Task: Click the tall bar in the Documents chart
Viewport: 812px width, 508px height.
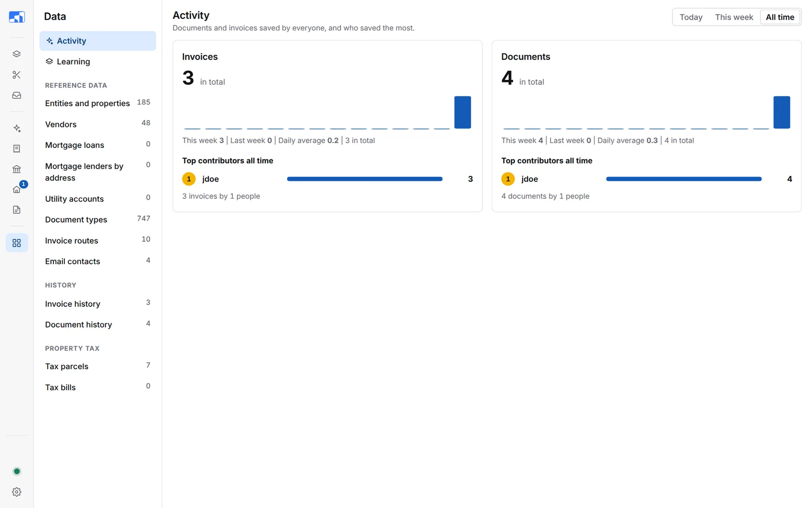Action: pyautogui.click(x=782, y=112)
